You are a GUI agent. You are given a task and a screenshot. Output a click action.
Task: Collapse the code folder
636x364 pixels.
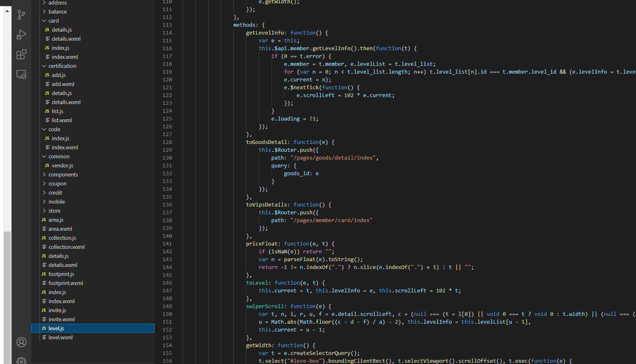coord(93,129)
